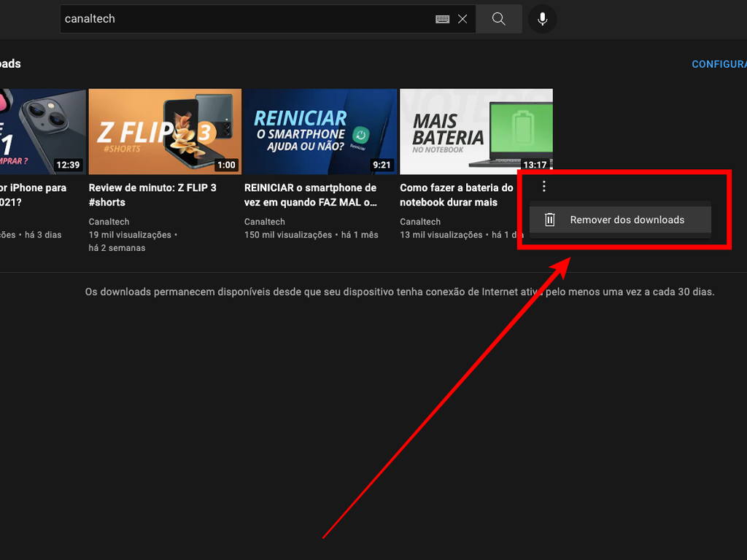Clear the search text with the X

[462, 19]
